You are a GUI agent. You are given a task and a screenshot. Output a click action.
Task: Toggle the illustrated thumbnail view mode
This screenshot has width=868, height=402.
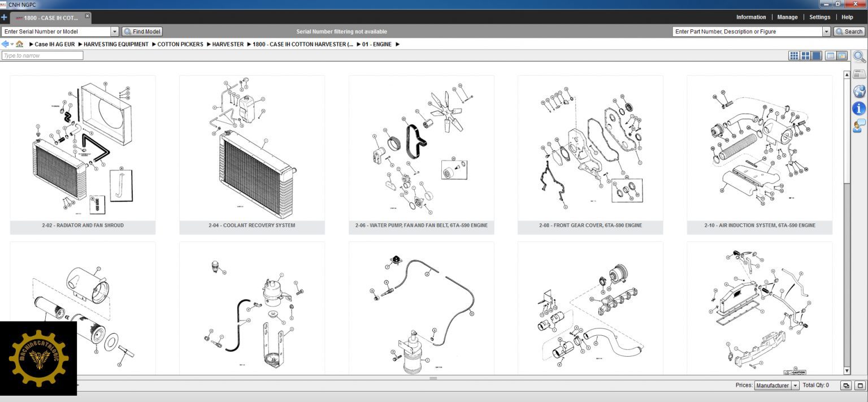tap(843, 56)
